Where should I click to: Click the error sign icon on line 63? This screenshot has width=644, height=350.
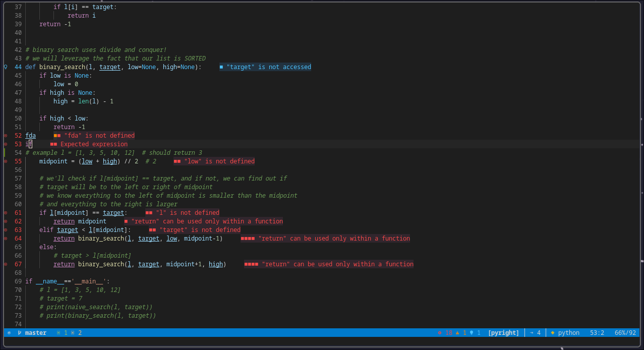pos(6,230)
